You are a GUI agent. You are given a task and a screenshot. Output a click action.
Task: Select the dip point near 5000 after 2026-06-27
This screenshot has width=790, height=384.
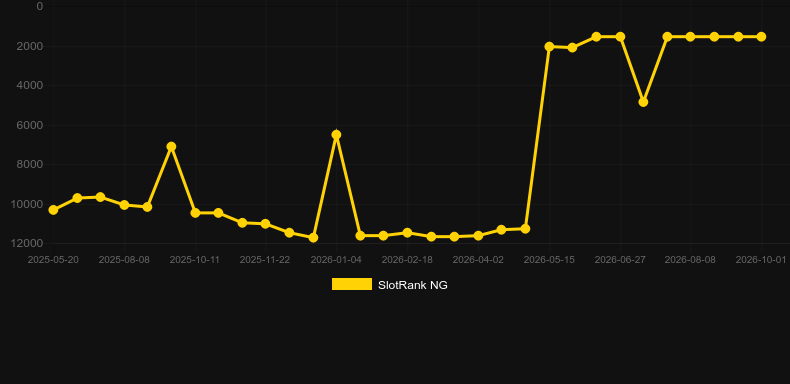pyautogui.click(x=643, y=102)
